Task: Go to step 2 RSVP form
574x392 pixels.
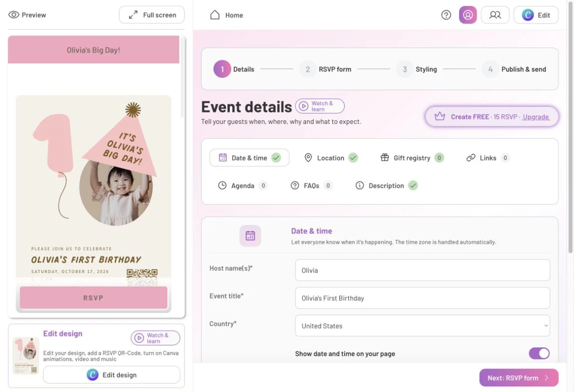Action: pos(325,69)
